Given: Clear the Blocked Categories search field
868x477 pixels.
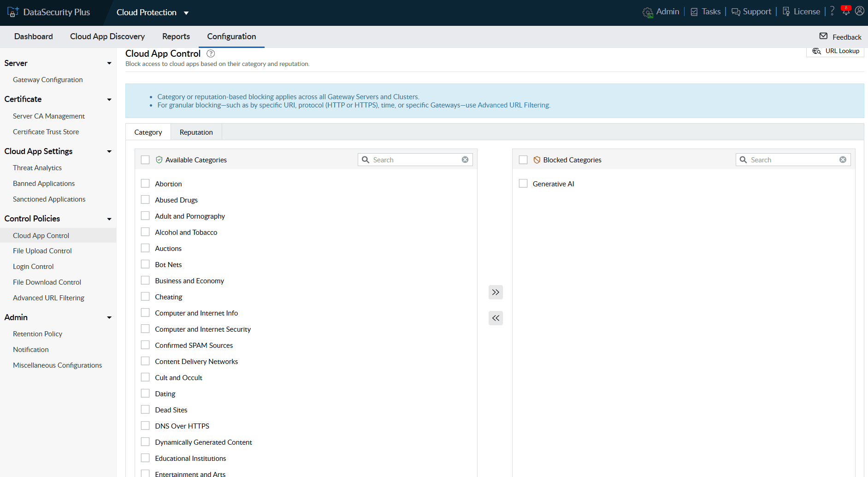Looking at the screenshot, I should (x=843, y=160).
